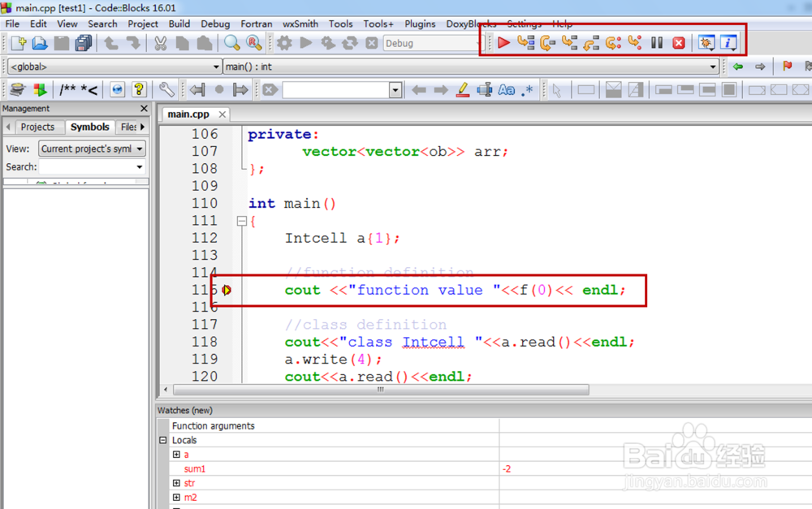Click the Open file folder icon
The width and height of the screenshot is (812, 509).
coord(40,43)
